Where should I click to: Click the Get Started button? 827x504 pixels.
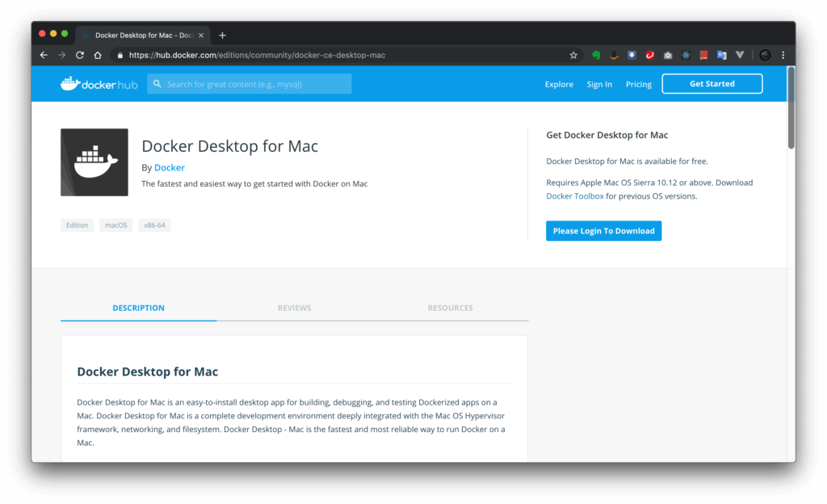pos(712,84)
